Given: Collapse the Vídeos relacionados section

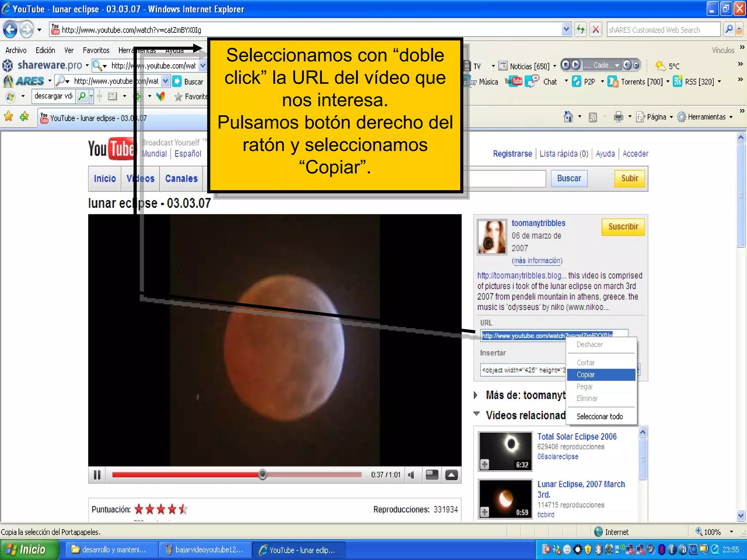Looking at the screenshot, I should click(476, 413).
